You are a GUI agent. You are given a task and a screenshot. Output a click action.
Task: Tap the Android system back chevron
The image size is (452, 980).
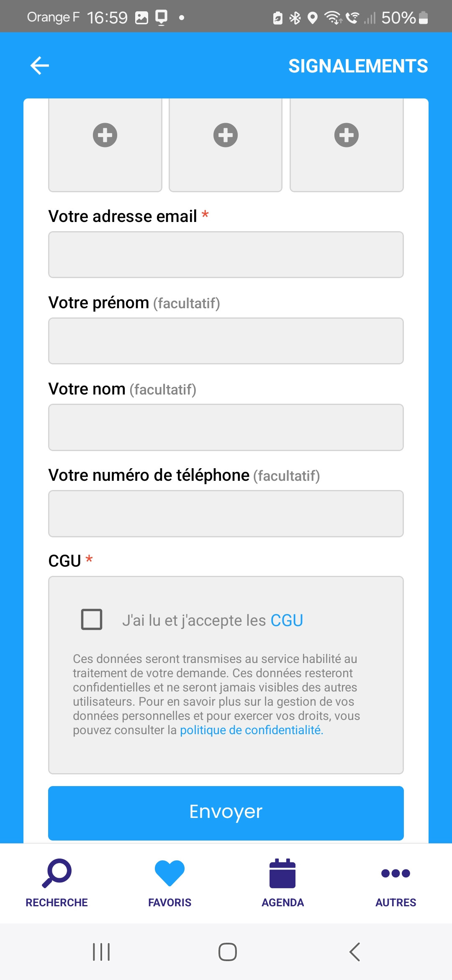pos(354,952)
